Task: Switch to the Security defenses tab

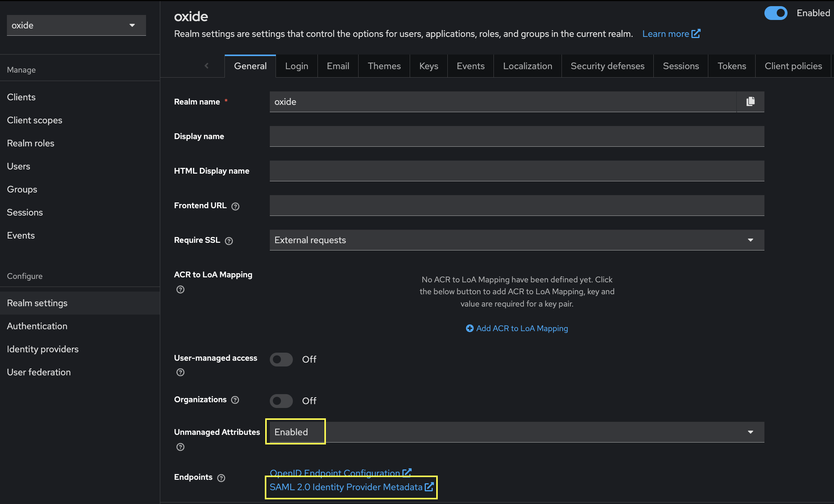Action: [x=607, y=66]
